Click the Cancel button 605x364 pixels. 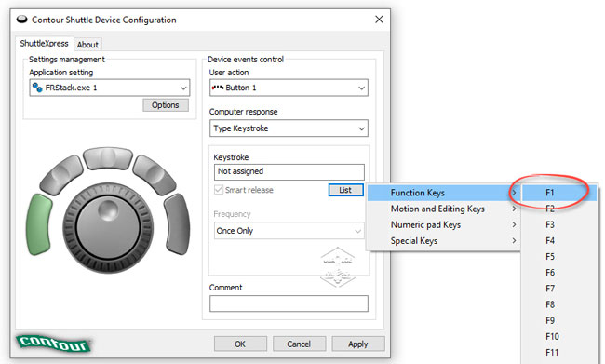click(299, 344)
